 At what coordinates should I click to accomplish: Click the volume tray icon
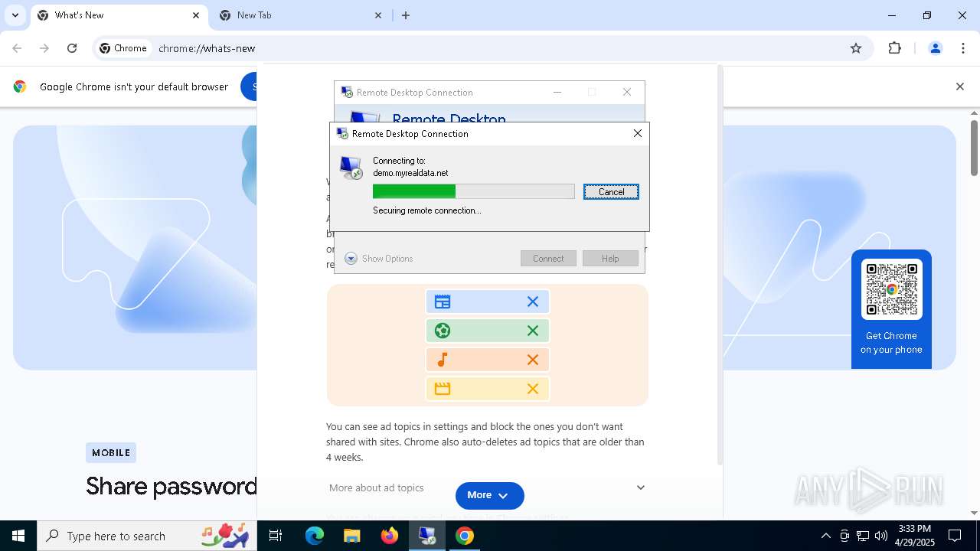coord(881,536)
